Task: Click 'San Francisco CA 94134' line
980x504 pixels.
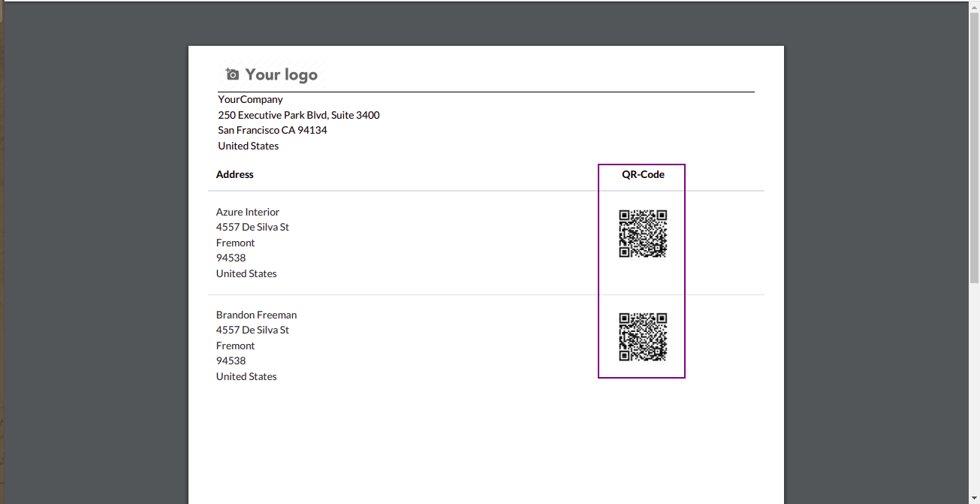Action: click(273, 130)
